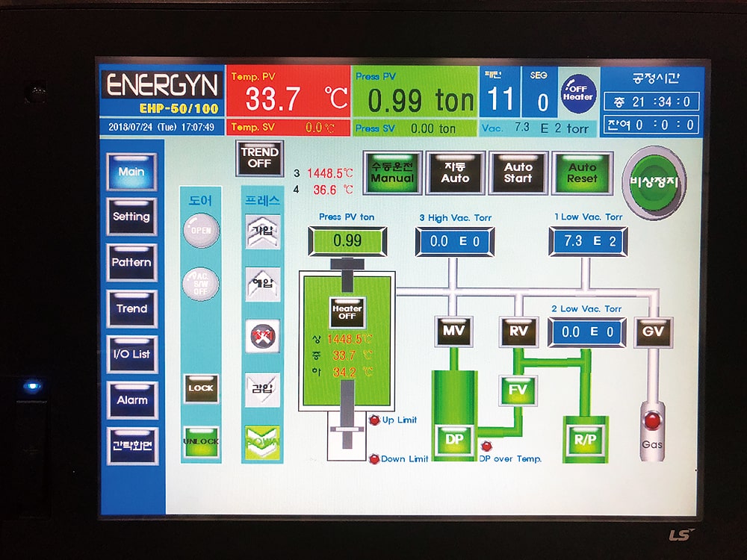Click the Down Limit indicator lamp

[374, 459]
